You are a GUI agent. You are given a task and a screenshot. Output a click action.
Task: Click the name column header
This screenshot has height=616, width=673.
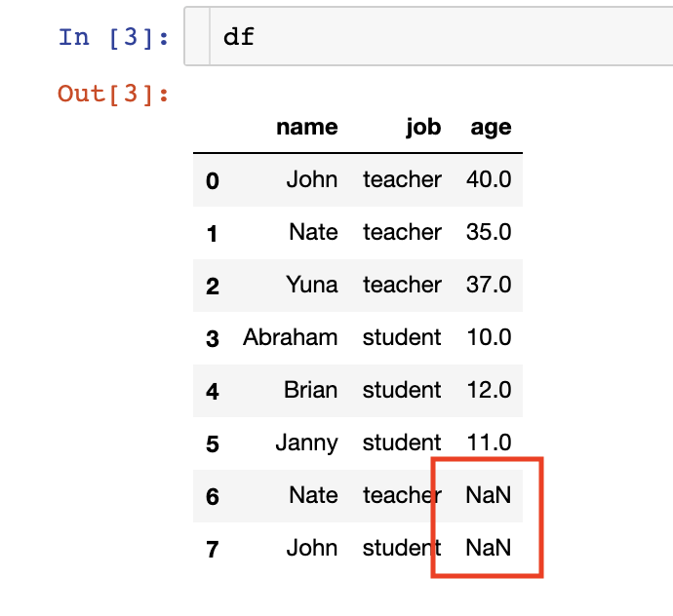(307, 127)
